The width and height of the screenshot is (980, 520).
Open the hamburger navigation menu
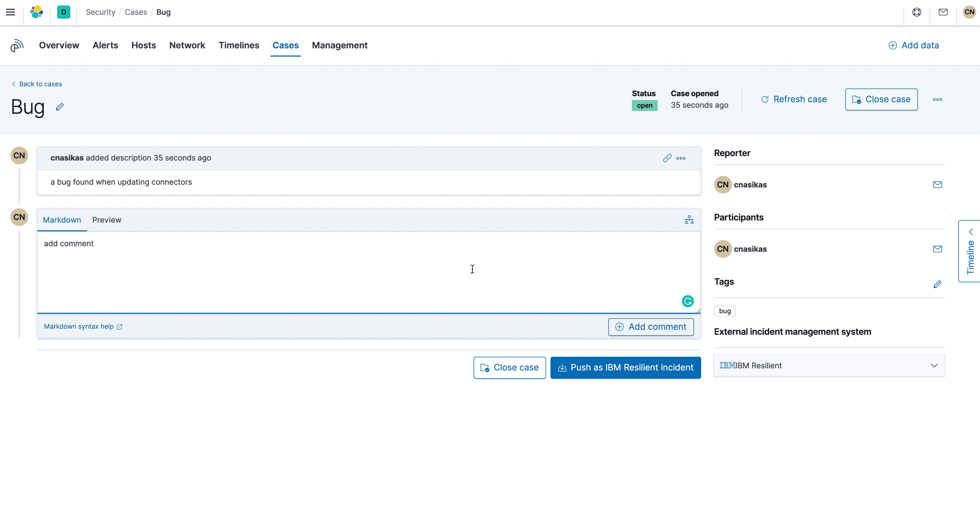tap(11, 12)
